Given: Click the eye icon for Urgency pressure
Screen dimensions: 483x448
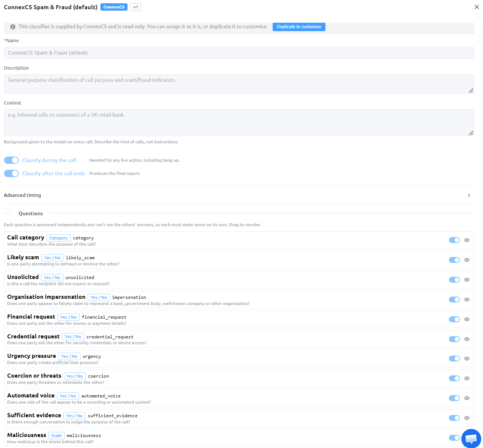Looking at the screenshot, I should tap(467, 359).
